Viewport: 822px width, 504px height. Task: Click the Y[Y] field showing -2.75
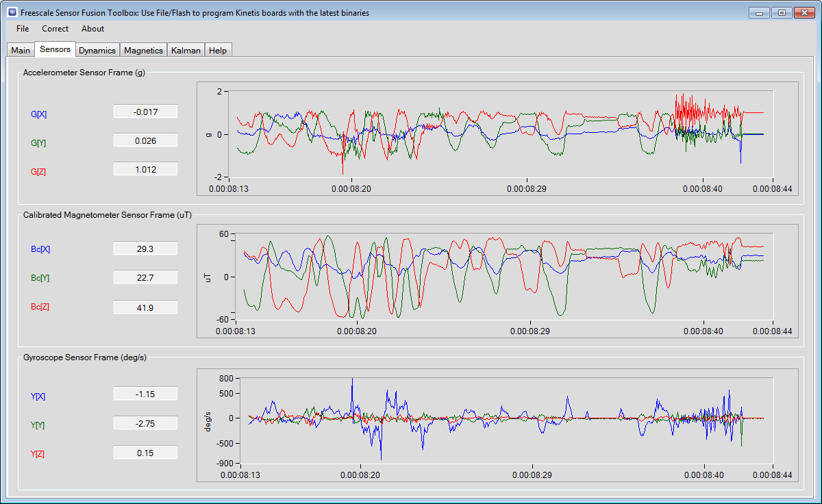[x=145, y=424]
